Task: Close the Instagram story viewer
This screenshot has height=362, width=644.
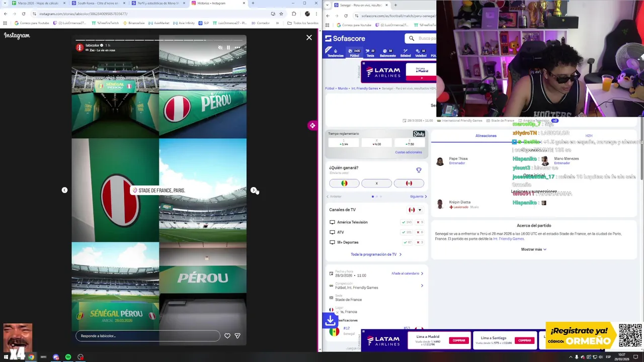Action: coord(309,38)
